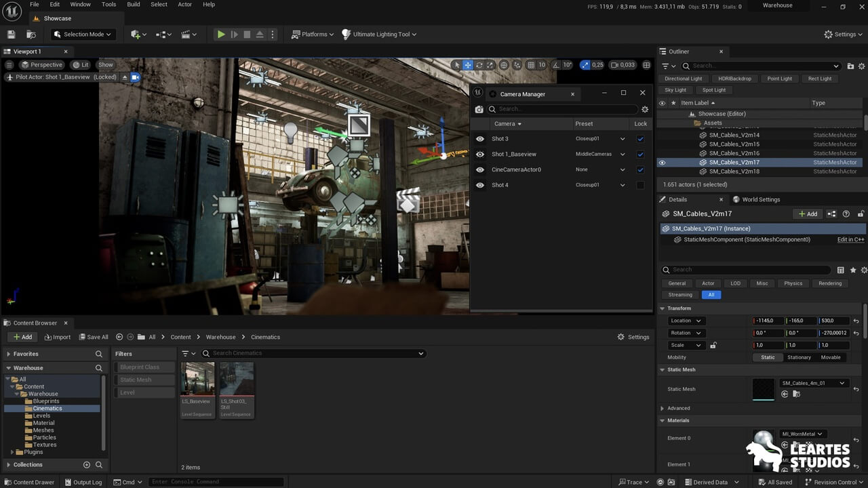Image resolution: width=868 pixels, height=488 pixels.
Task: Open the Build menu
Action: (134, 5)
